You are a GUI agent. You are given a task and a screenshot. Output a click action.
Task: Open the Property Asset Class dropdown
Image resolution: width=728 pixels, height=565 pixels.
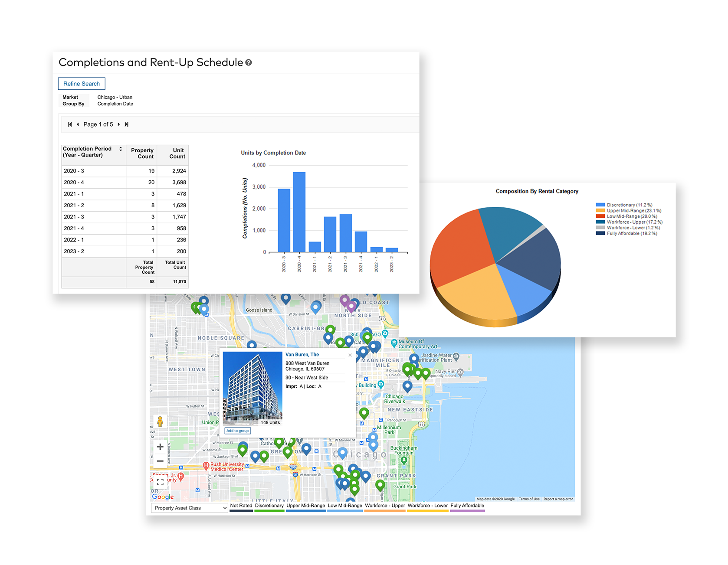point(190,508)
